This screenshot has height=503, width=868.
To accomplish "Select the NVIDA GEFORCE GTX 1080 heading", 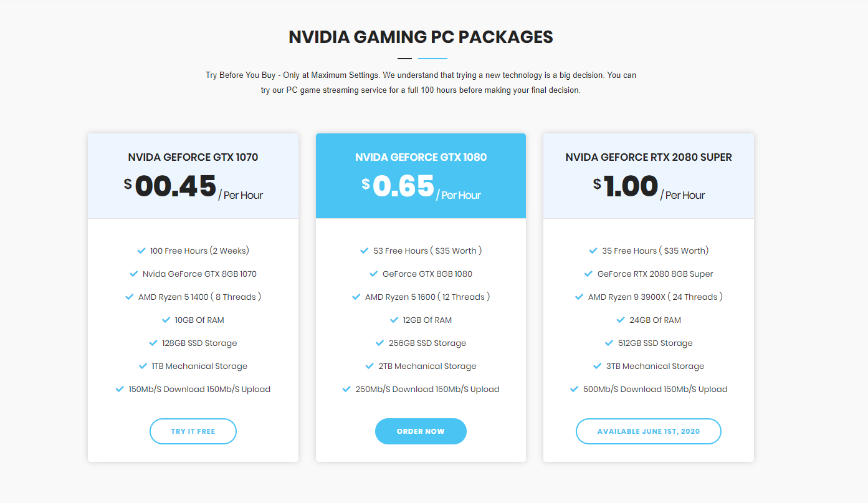I will click(x=421, y=157).
